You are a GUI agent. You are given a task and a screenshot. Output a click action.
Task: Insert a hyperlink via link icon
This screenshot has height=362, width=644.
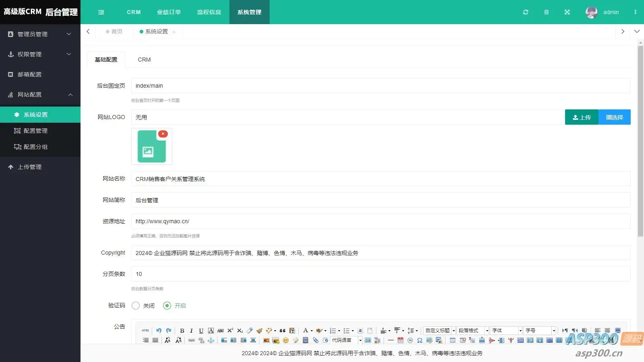click(192, 340)
